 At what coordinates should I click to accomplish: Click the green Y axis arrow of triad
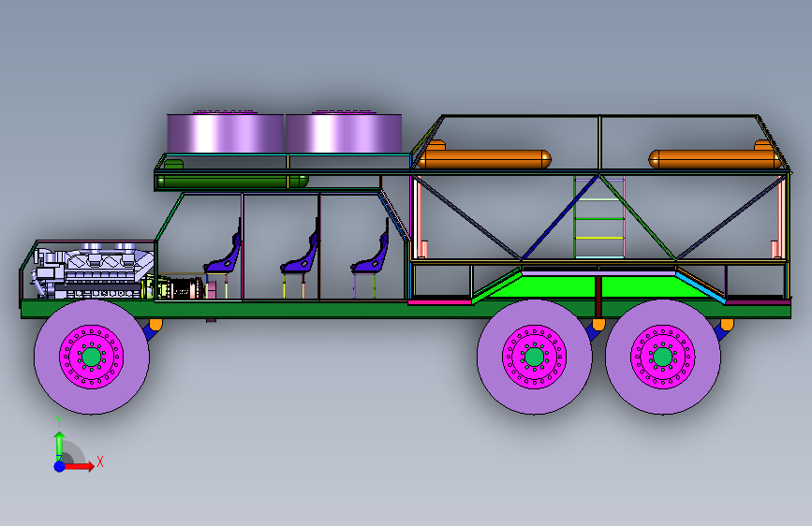[x=60, y=446]
